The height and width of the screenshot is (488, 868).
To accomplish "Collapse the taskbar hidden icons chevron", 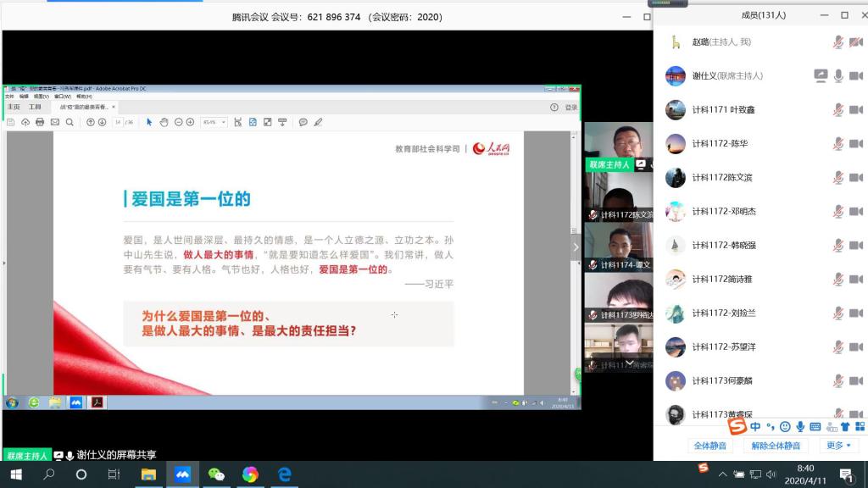I will point(723,474).
